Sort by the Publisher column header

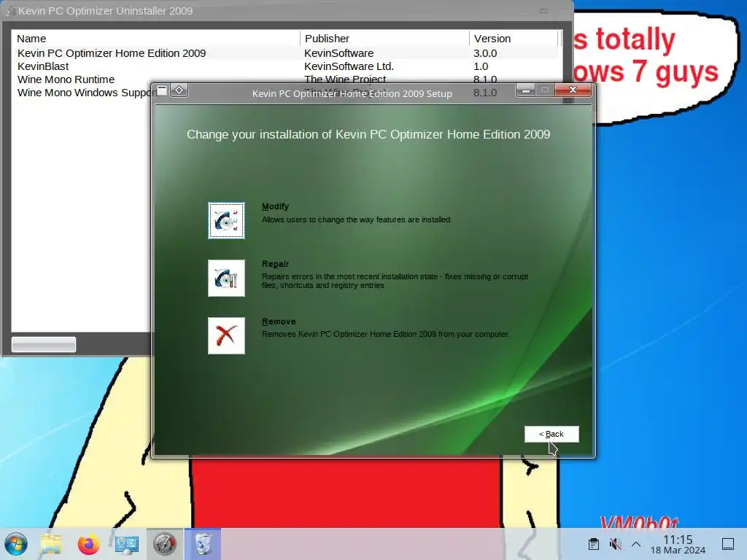click(384, 39)
